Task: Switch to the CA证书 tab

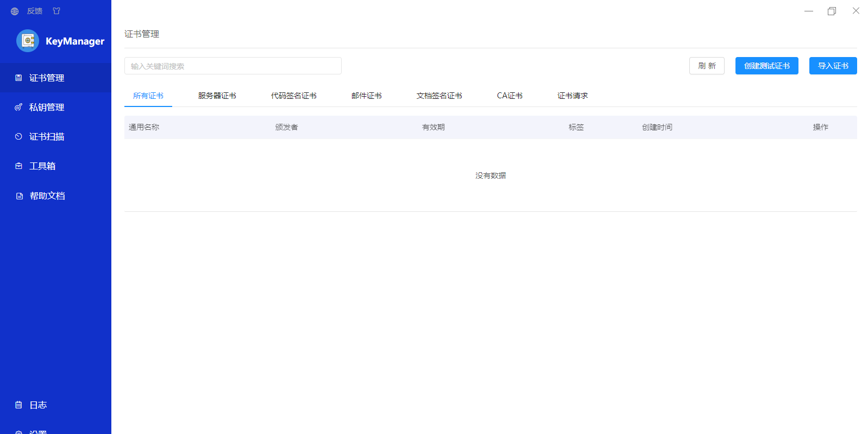Action: pos(510,96)
